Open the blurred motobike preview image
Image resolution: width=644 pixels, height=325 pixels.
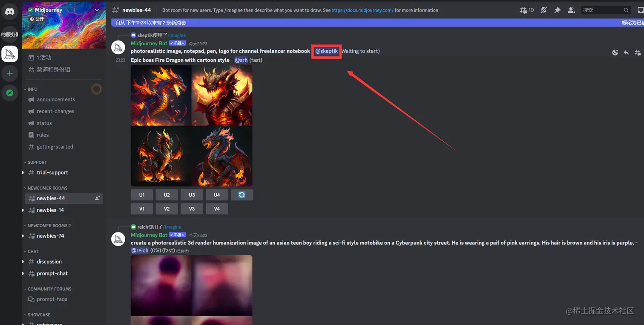pos(192,290)
